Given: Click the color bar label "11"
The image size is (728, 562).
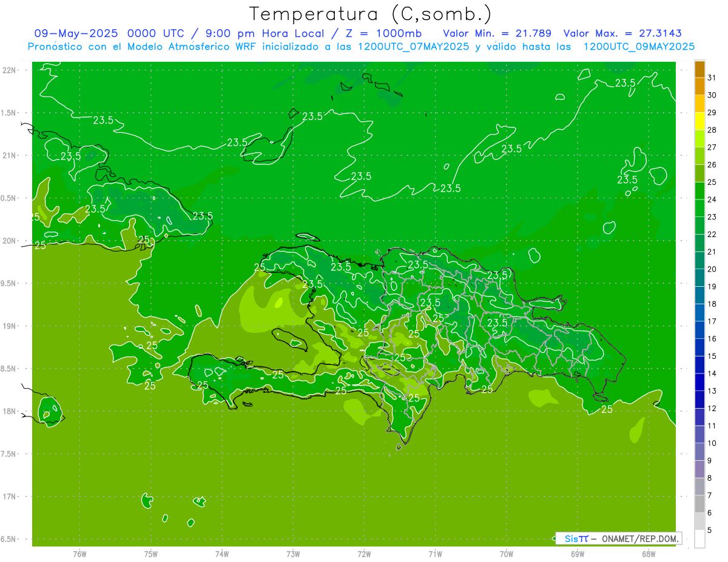Looking at the screenshot, I should pos(712,426).
